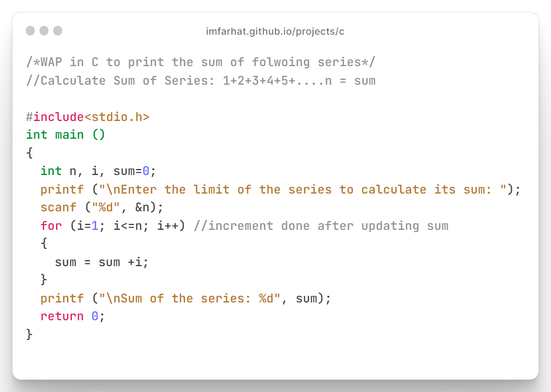This screenshot has height=392, width=551.
Task: Click the first 'printf' prompting for limit
Action: [62, 190]
